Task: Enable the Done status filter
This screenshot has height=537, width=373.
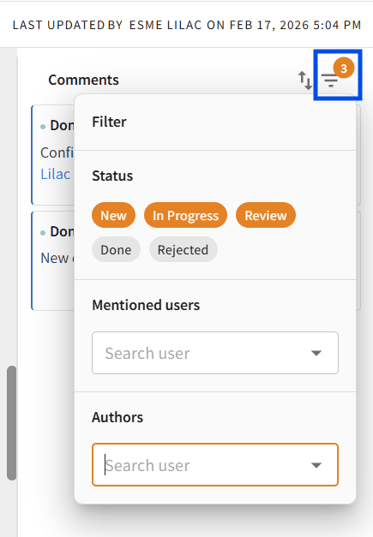Action: (x=116, y=250)
